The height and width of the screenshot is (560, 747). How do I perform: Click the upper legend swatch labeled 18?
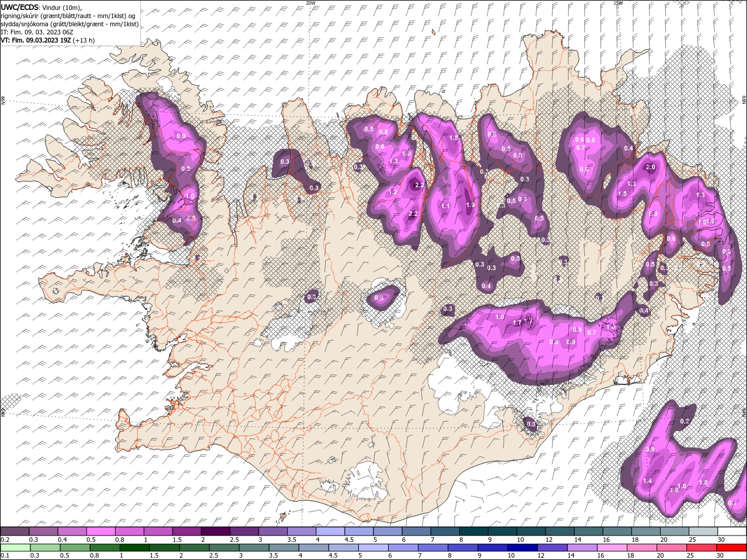645,531
